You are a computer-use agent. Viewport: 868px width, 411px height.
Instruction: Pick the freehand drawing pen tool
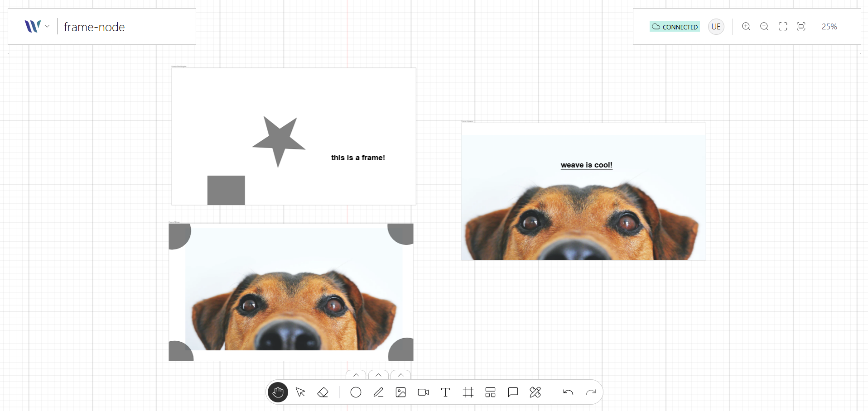pos(378,392)
